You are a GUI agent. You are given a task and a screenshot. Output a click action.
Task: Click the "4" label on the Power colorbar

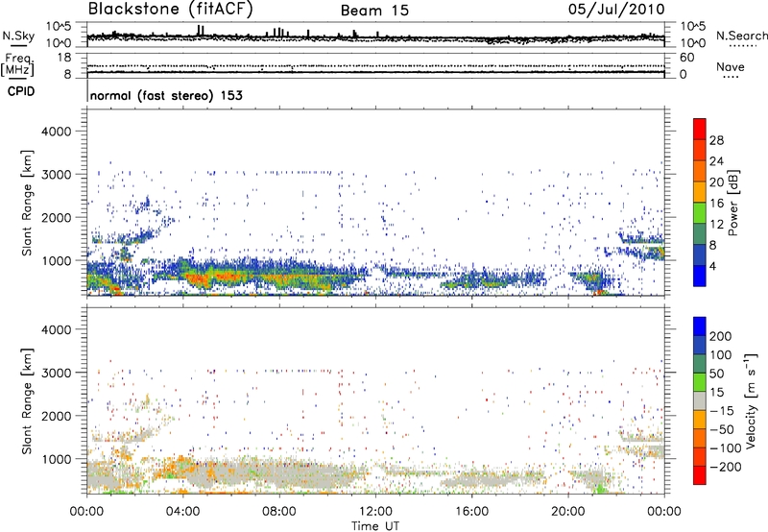713,266
